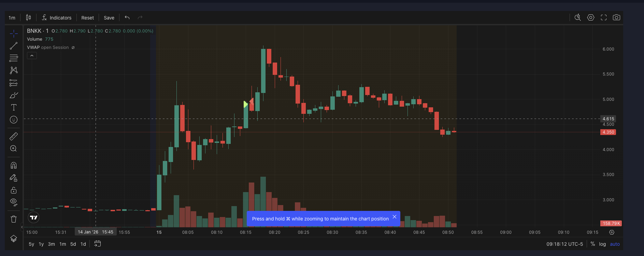Click the trash remove drawings icon
Screen dimensions: 644x256
click(x=14, y=219)
